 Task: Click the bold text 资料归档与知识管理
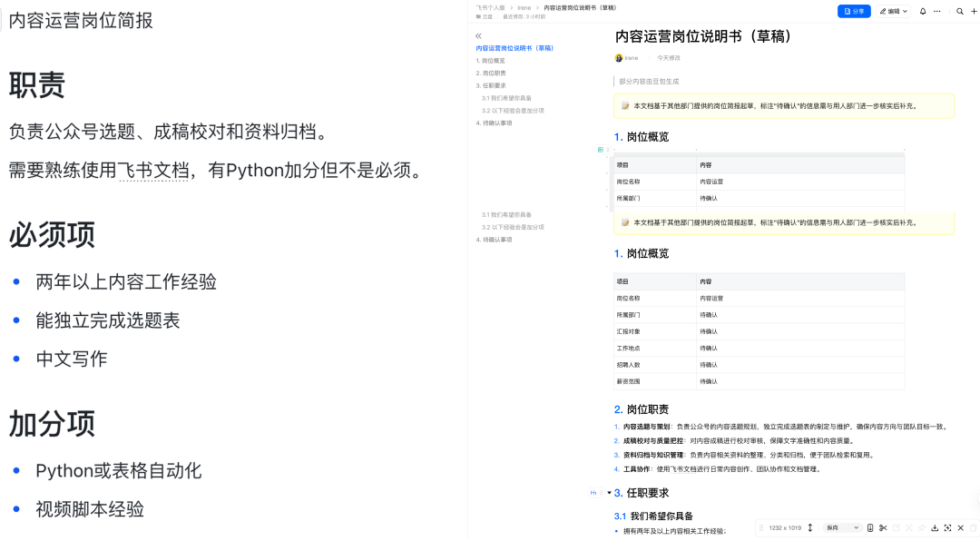pos(652,456)
